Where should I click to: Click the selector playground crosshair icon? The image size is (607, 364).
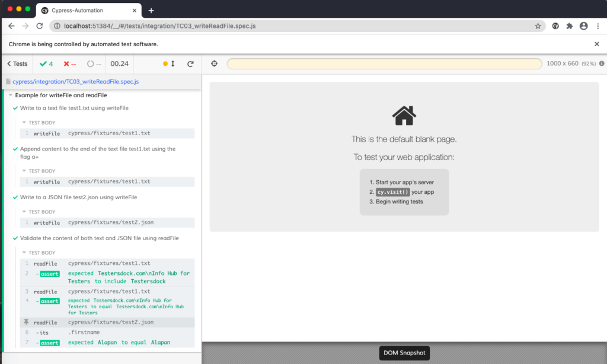[x=215, y=64]
